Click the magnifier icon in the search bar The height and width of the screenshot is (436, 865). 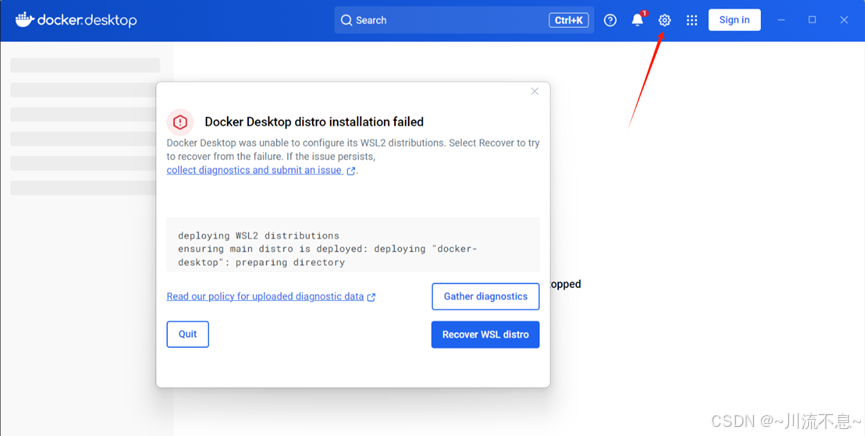[x=346, y=20]
